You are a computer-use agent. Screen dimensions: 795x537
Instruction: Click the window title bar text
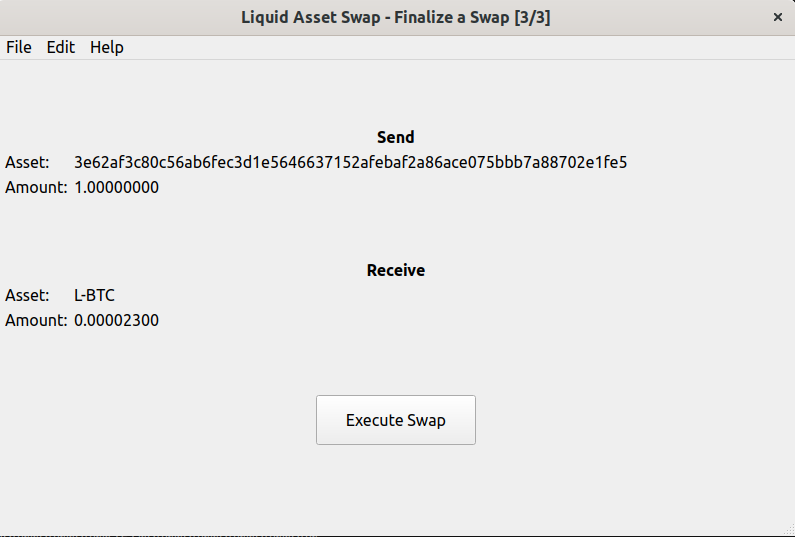pos(396,17)
